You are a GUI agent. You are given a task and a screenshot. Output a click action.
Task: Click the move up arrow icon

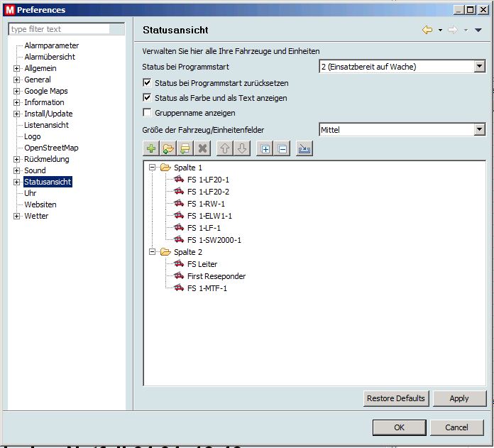click(x=225, y=149)
